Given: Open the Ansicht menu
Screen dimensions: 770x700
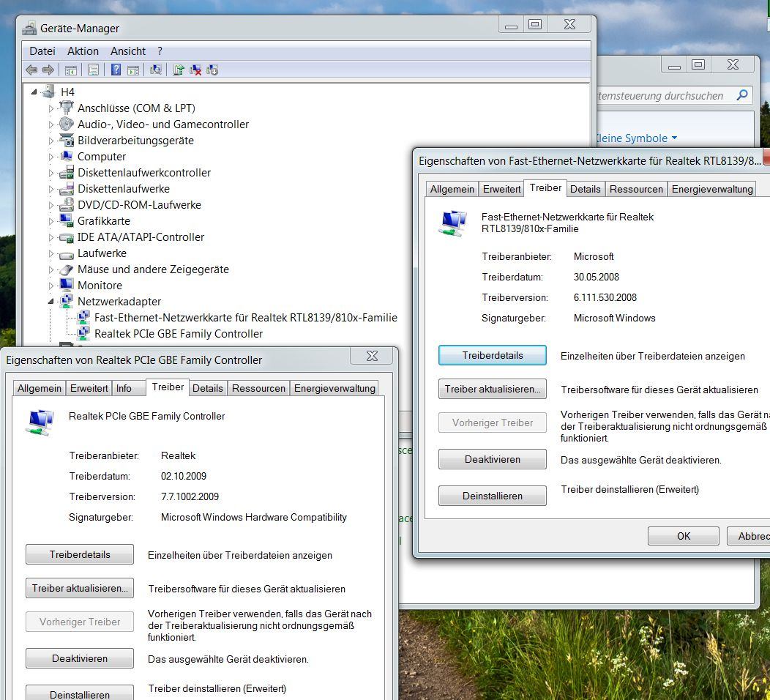Looking at the screenshot, I should point(127,51).
